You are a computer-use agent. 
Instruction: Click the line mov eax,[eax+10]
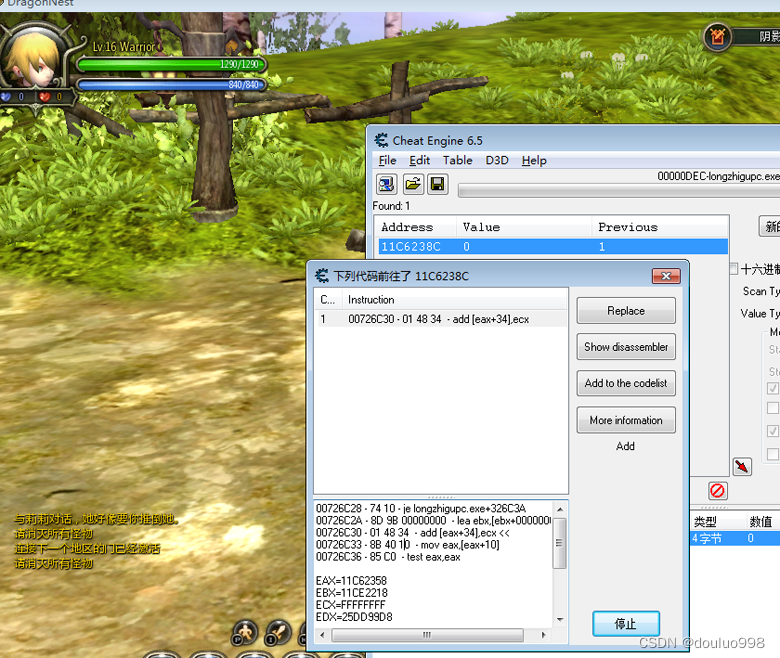coord(408,545)
